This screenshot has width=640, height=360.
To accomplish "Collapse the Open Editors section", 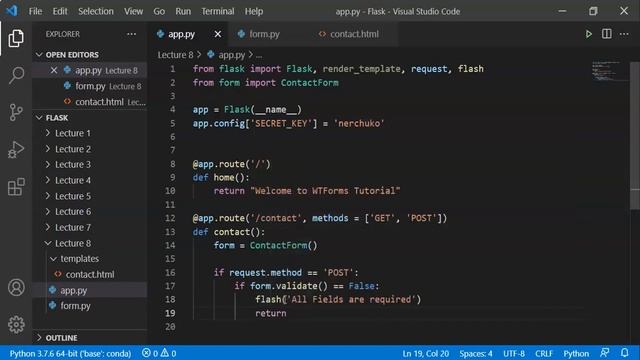I will (39, 55).
